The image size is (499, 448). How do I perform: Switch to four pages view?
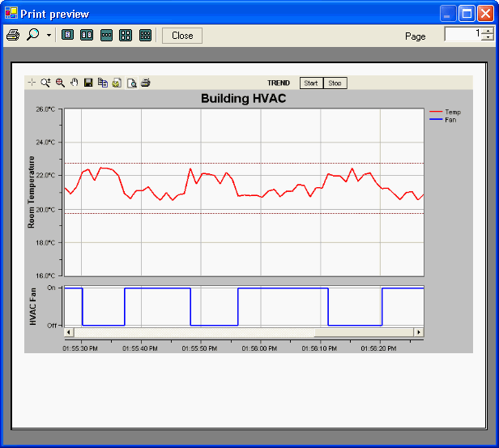point(126,35)
